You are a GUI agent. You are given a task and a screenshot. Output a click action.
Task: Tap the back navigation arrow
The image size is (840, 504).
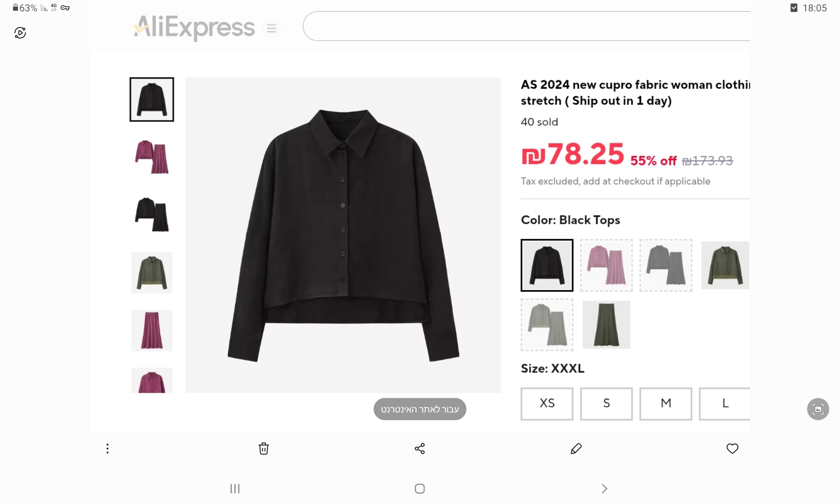click(604, 488)
